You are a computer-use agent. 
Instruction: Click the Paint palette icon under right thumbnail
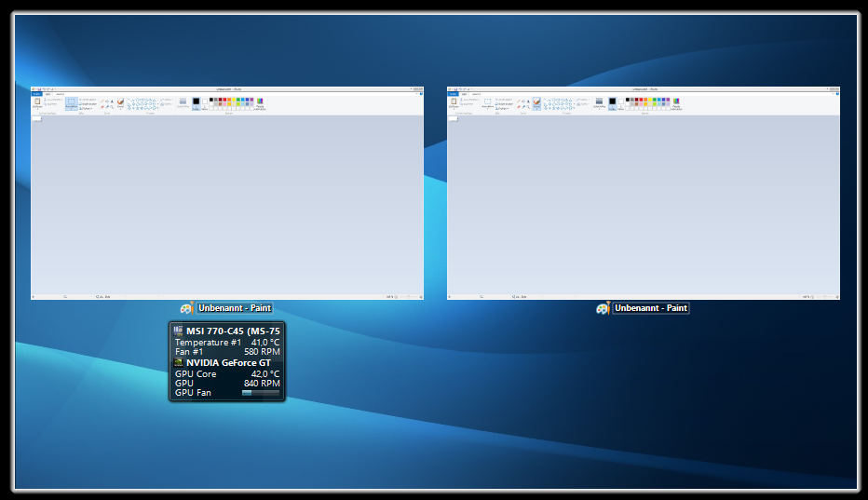coord(604,308)
